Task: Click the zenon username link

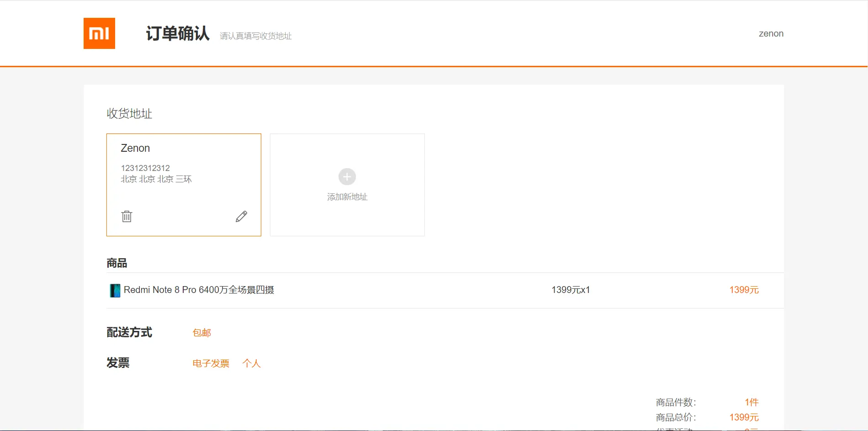Action: click(x=771, y=33)
